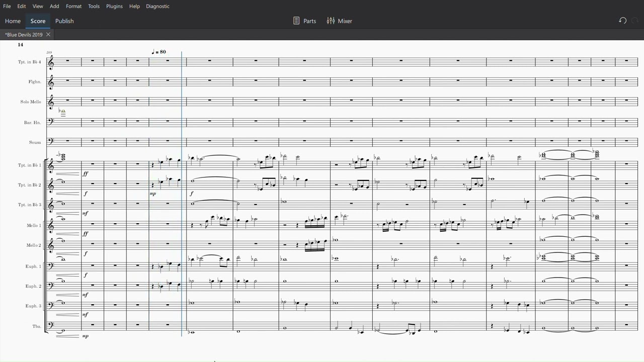
Task: Switch to the Score tab
Action: 38,21
